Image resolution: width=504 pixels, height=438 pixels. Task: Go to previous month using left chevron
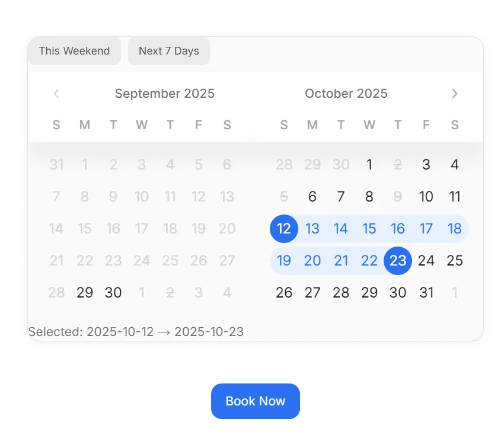point(56,94)
